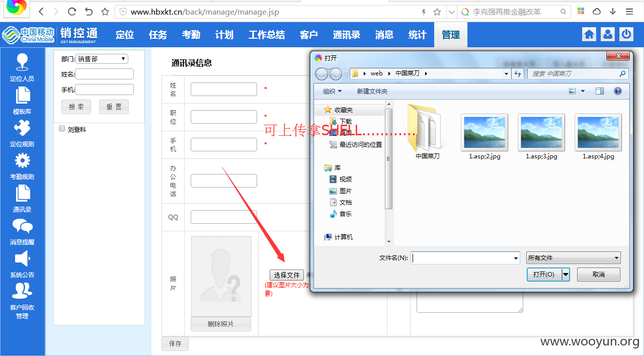The width and height of the screenshot is (644, 356).
Task: Switch to the 考勤 top menu tab
Action: point(191,35)
